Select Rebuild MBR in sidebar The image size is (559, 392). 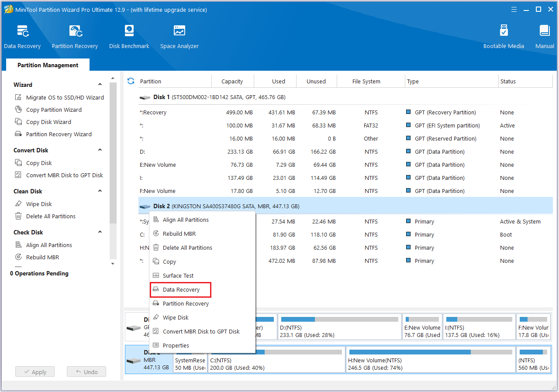37,257
